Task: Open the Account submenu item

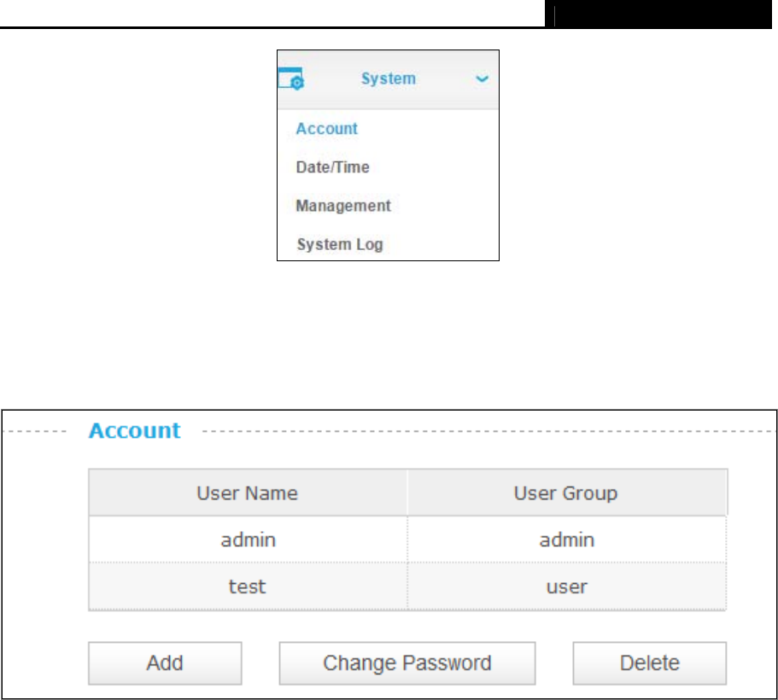Action: (x=326, y=129)
